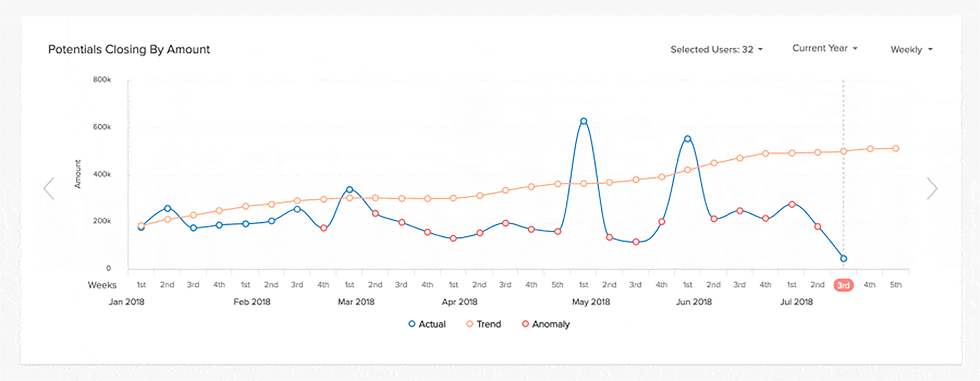Click the May 1st week peak point
The width and height of the screenshot is (980, 381).
[x=584, y=121]
